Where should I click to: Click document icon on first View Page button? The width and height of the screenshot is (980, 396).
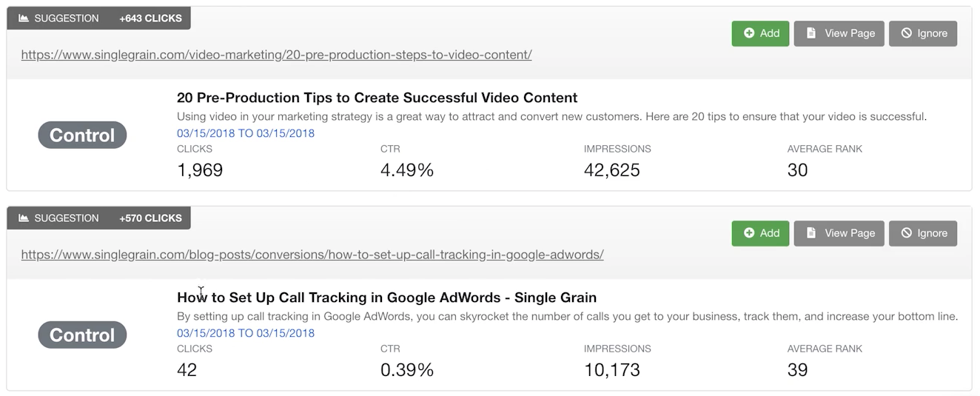tap(811, 33)
